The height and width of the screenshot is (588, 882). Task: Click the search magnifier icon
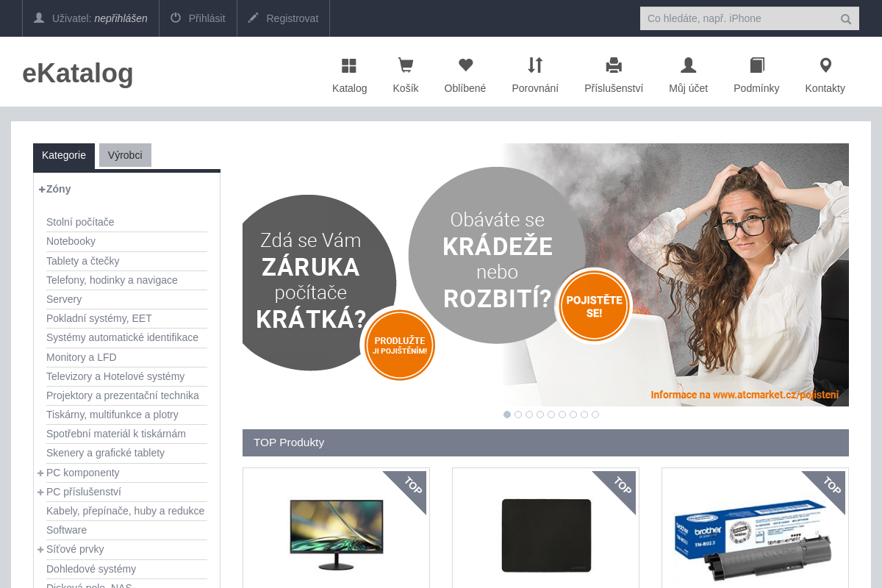click(x=845, y=18)
